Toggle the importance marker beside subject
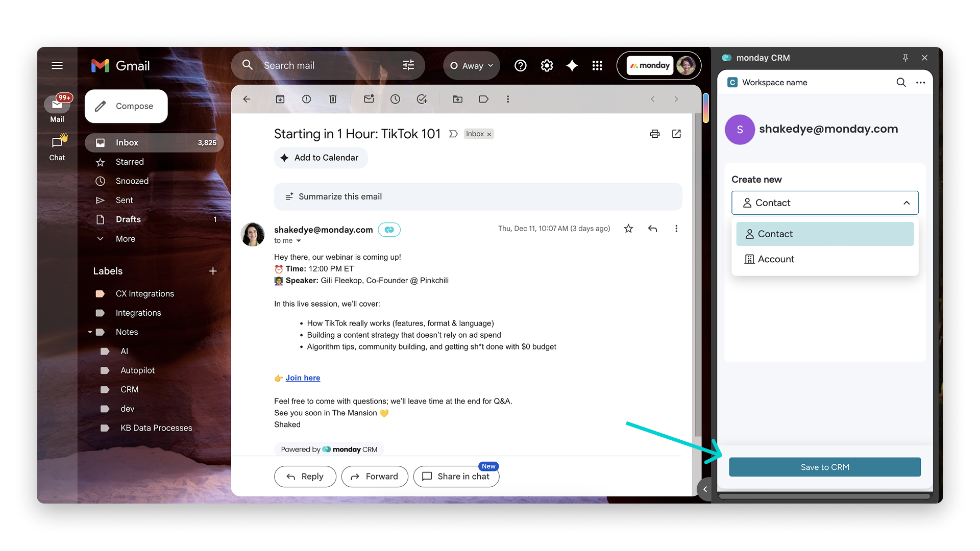The height and width of the screenshot is (551, 980). (453, 134)
